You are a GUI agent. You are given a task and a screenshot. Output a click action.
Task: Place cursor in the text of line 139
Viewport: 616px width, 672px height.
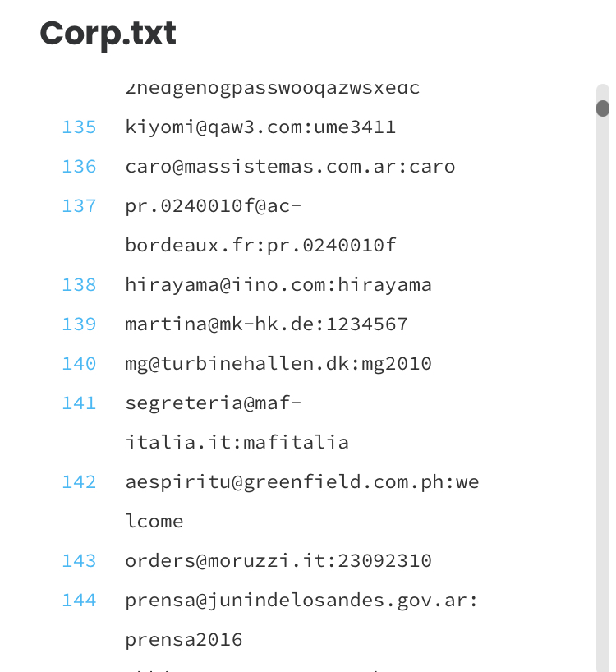(266, 324)
